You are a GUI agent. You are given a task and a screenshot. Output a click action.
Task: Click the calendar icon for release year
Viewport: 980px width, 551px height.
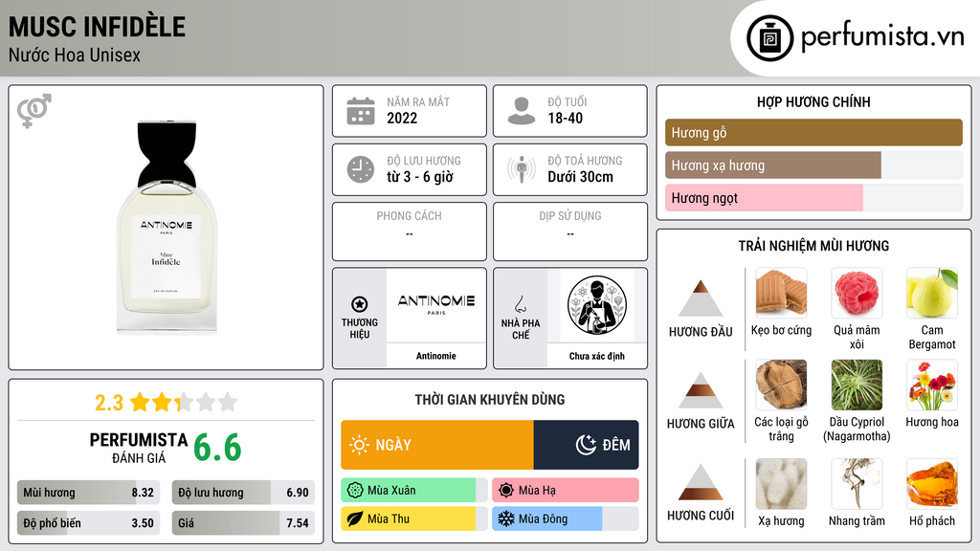coord(361,111)
